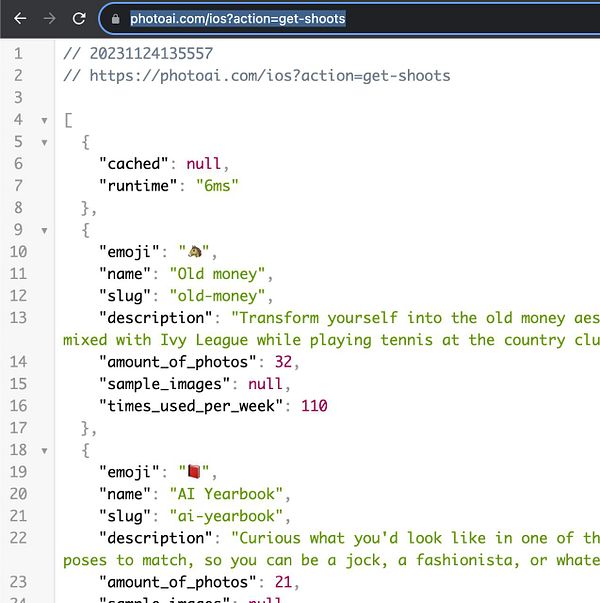Click the "Old money" name value

217,274
